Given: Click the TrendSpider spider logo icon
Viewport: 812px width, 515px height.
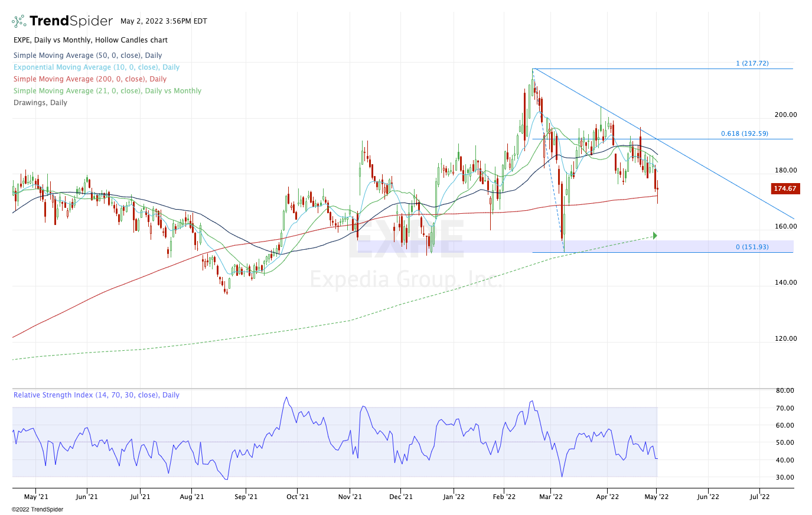Looking at the screenshot, I should click(19, 21).
